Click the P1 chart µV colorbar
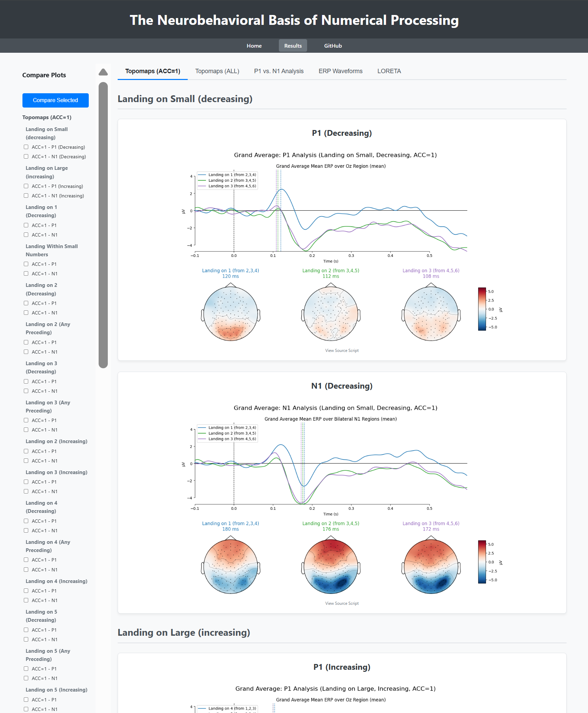The width and height of the screenshot is (588, 713). click(x=482, y=309)
